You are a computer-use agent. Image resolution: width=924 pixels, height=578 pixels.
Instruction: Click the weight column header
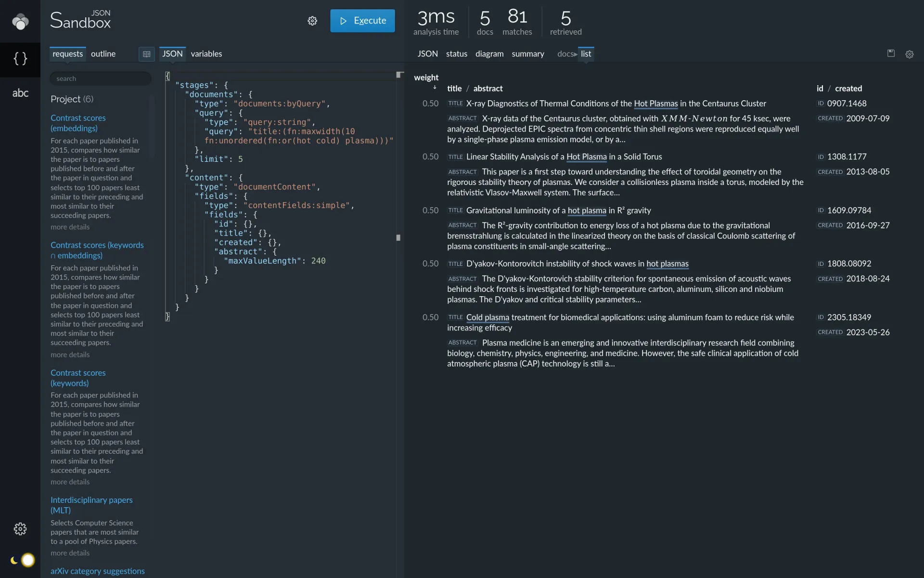pos(426,77)
